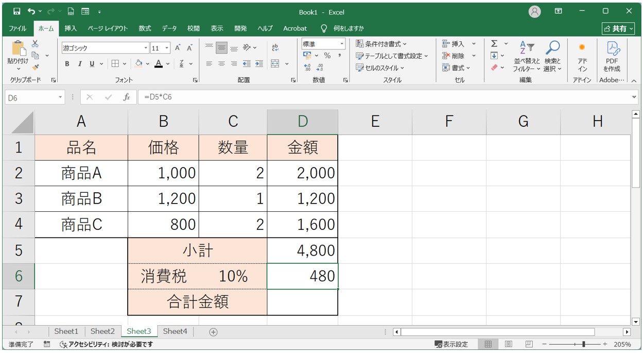Click PDFを作成 Adobe button

(612, 57)
